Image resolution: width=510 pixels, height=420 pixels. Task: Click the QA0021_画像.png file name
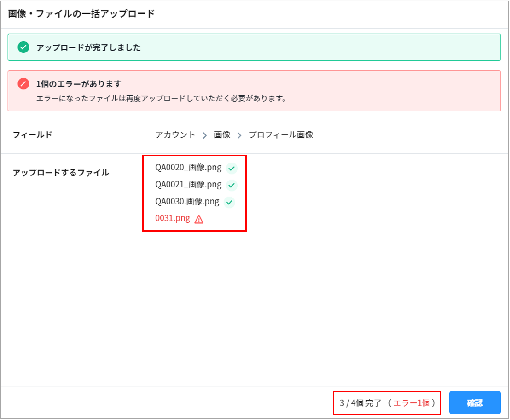(x=188, y=185)
